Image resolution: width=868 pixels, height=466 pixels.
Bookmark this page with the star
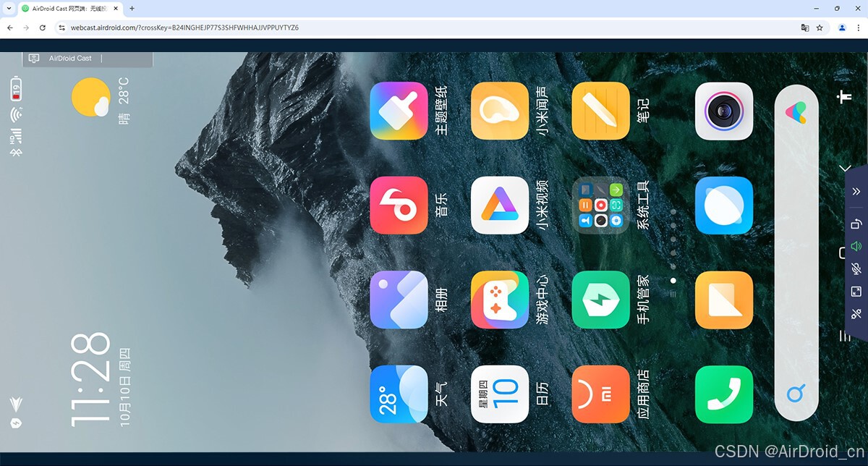point(820,27)
